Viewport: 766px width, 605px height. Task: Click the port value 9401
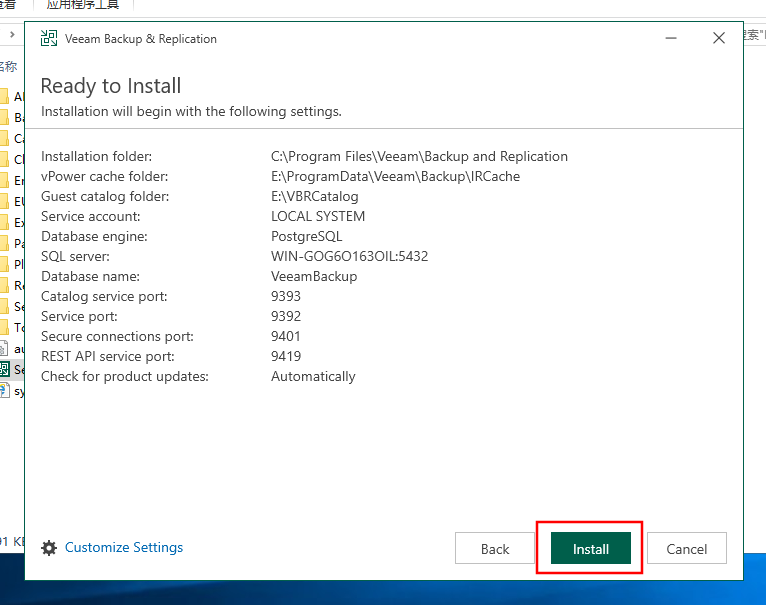286,337
